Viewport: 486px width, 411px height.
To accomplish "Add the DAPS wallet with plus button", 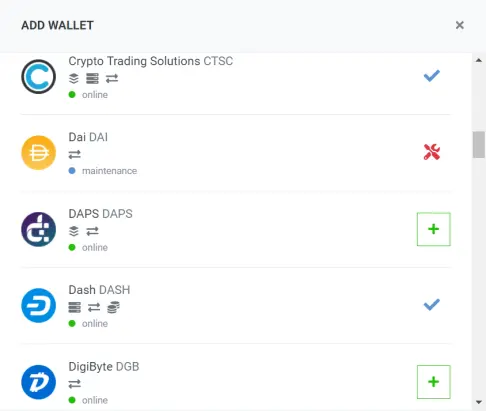I will click(x=434, y=229).
